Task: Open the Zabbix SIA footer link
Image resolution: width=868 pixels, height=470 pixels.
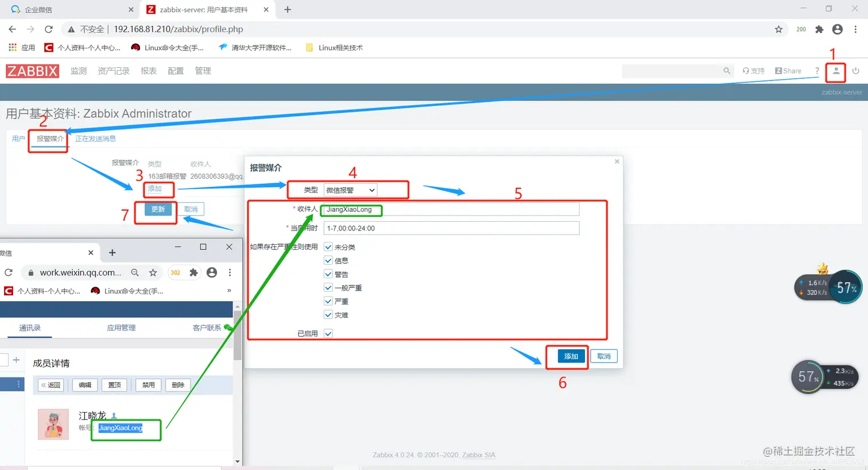Action: (x=479, y=454)
